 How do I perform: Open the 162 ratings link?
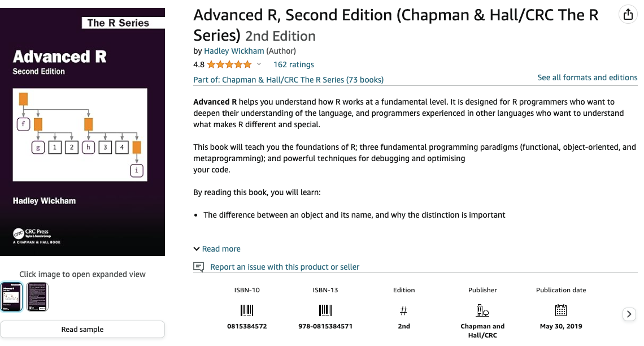point(293,64)
